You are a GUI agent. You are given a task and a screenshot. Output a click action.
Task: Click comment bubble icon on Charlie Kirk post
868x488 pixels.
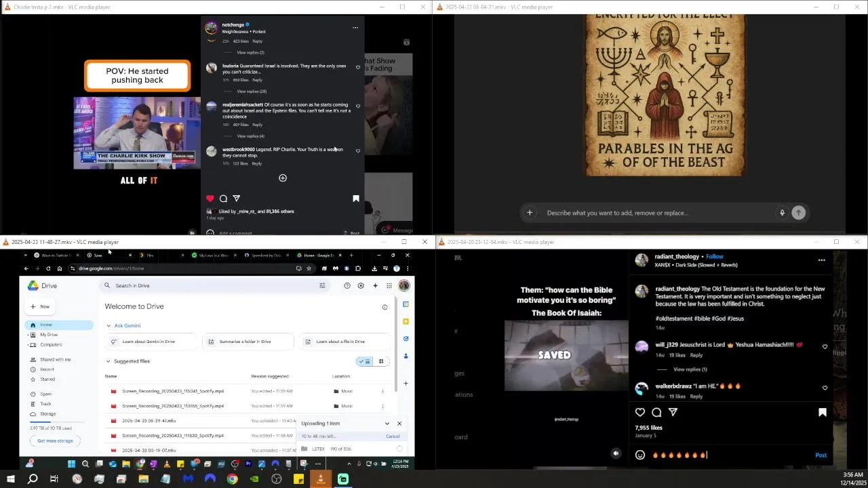click(x=223, y=199)
